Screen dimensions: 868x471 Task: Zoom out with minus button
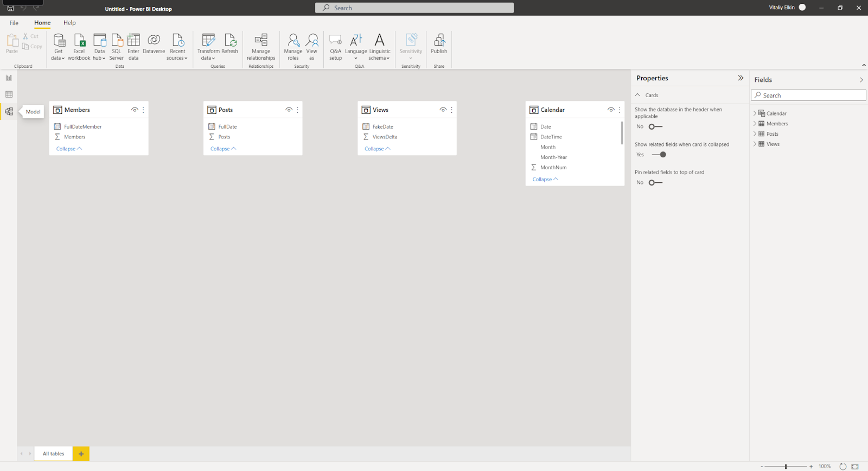click(762, 467)
